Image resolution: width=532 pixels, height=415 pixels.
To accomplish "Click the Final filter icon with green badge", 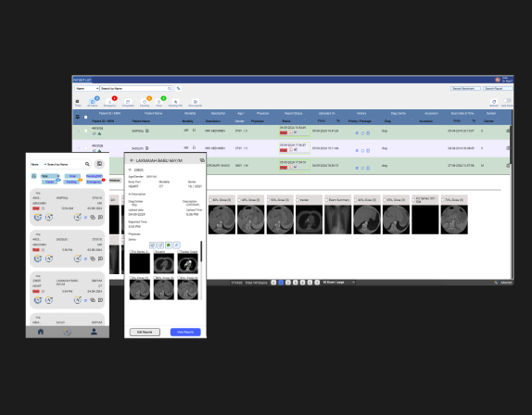I will [x=158, y=102].
